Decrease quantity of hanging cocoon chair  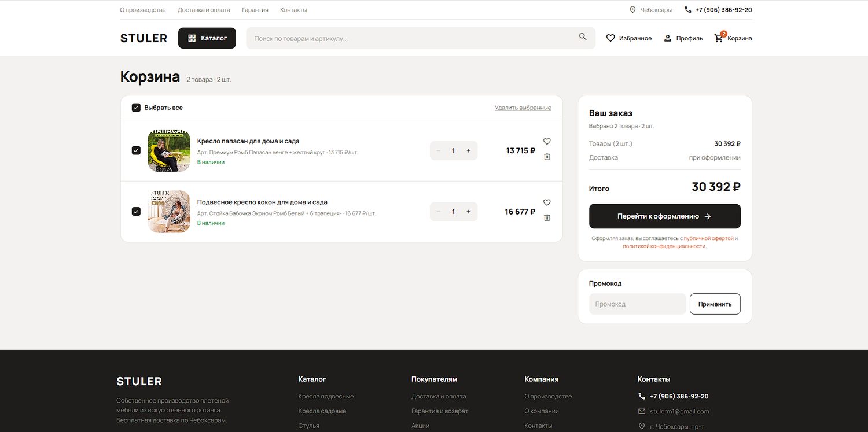point(439,212)
